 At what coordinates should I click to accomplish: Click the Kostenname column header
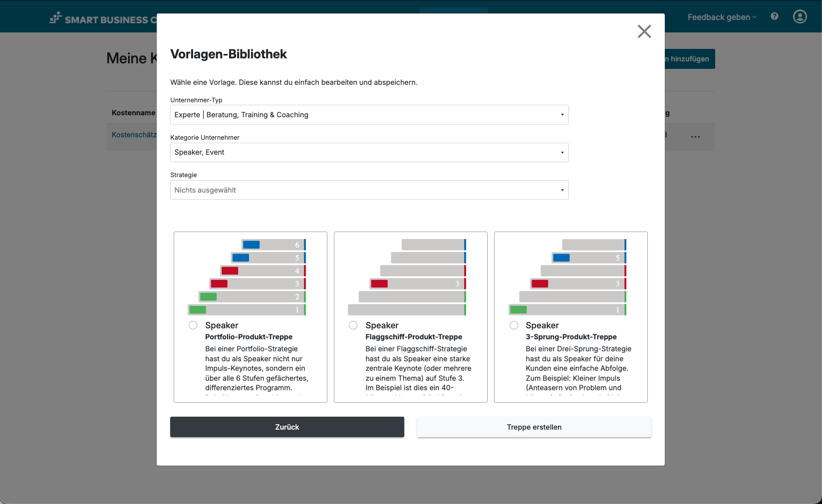coord(132,113)
